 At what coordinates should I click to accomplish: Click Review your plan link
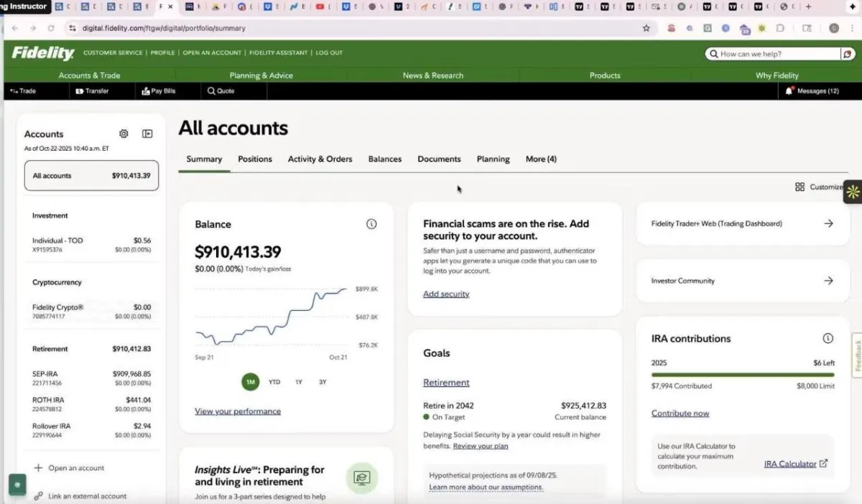(x=481, y=446)
